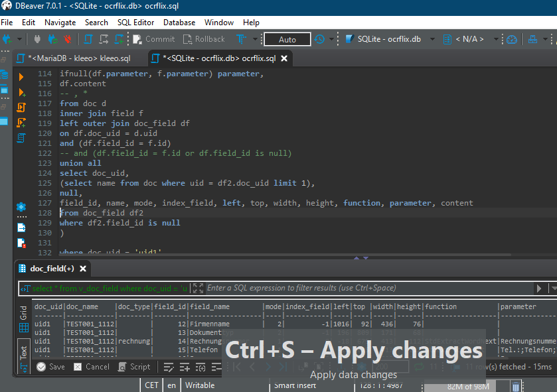This screenshot has width=557, height=392.
Task: Open the SQLite - ocrflix.db connection selector
Action: 390,39
